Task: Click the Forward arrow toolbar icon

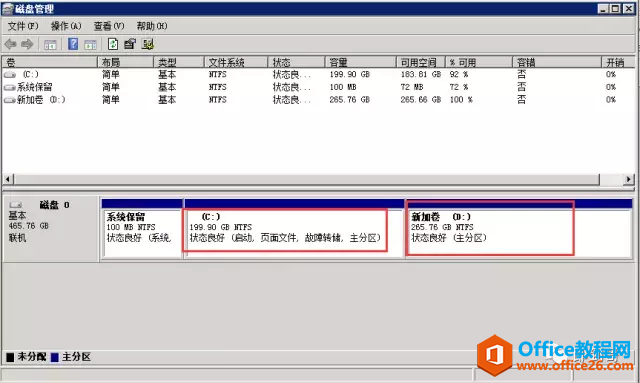Action: [x=27, y=44]
